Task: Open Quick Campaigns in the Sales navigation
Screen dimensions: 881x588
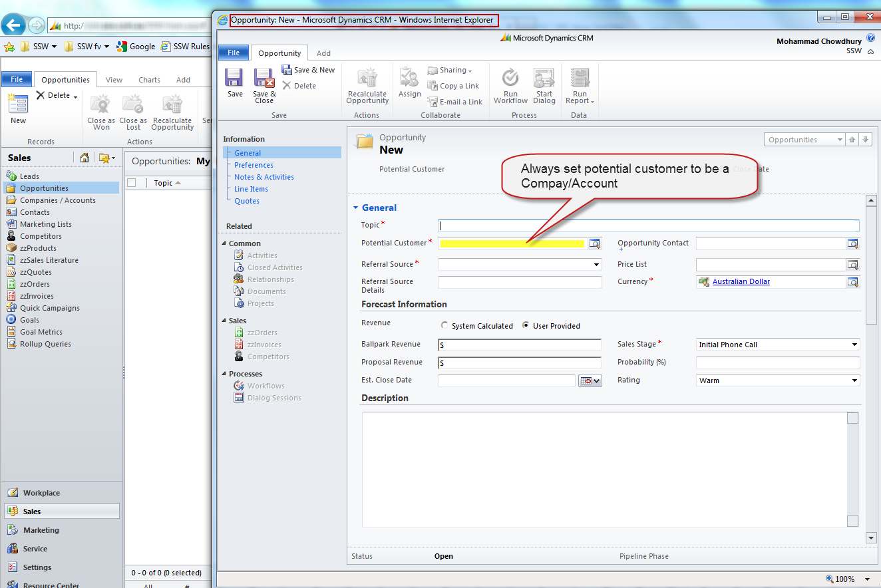Action: [x=49, y=308]
